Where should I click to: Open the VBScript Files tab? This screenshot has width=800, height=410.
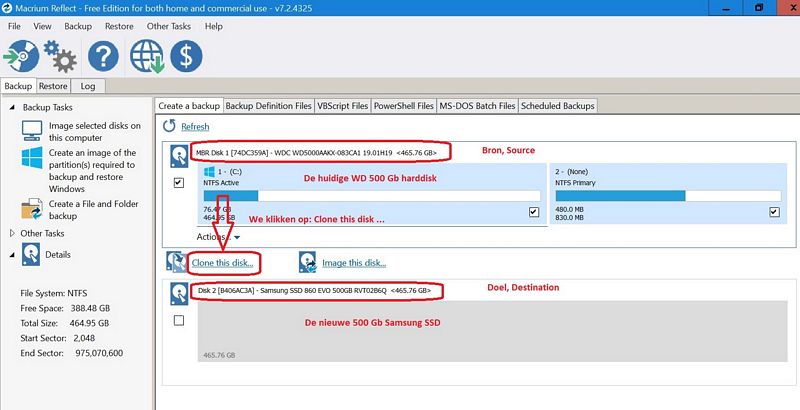tap(342, 106)
